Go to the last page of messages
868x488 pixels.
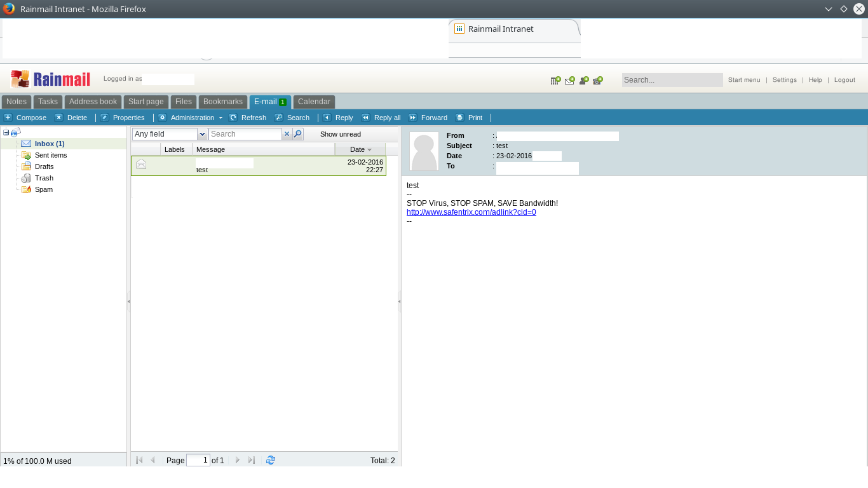coord(252,460)
